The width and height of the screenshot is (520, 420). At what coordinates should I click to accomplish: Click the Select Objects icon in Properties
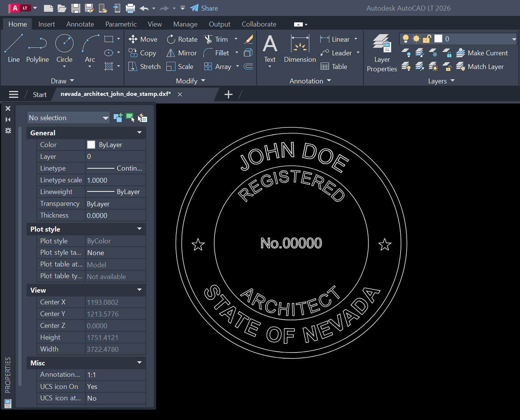click(130, 118)
